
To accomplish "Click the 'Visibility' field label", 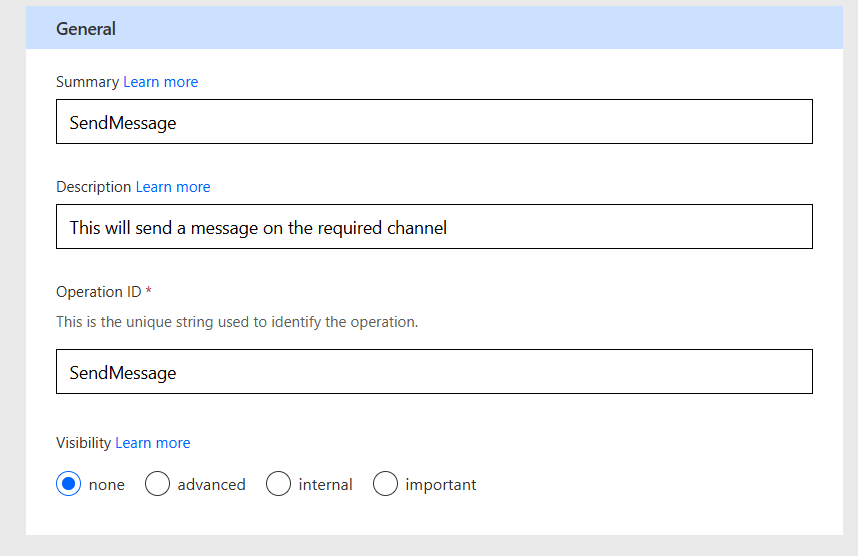I will tap(84, 443).
